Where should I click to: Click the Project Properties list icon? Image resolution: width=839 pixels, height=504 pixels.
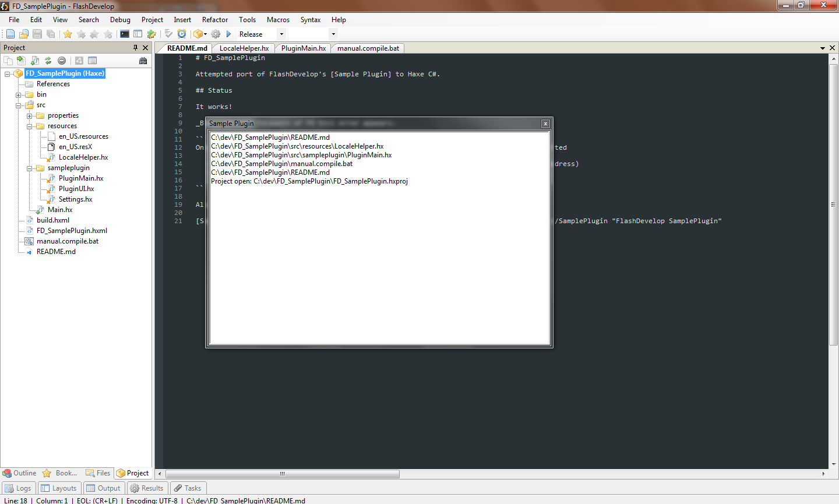[x=92, y=60]
